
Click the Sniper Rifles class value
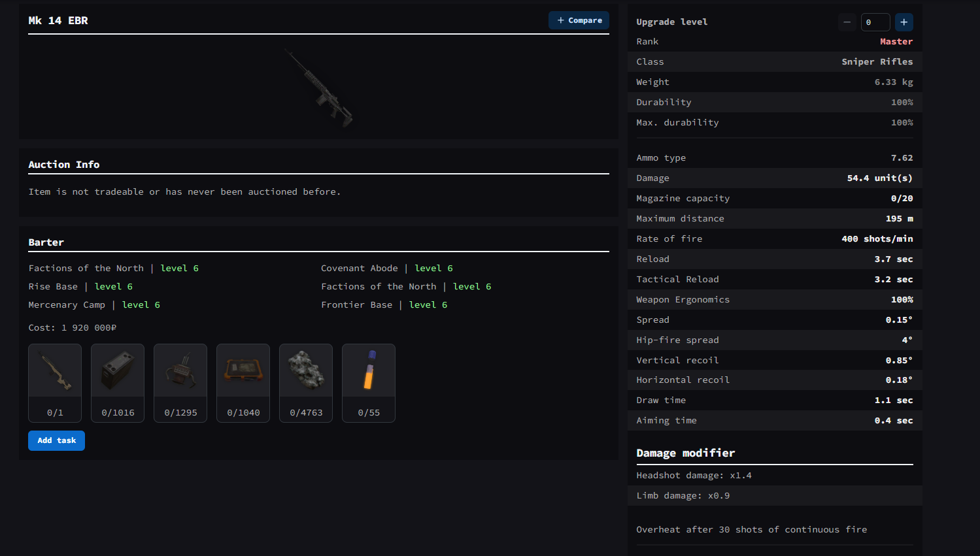(x=877, y=62)
